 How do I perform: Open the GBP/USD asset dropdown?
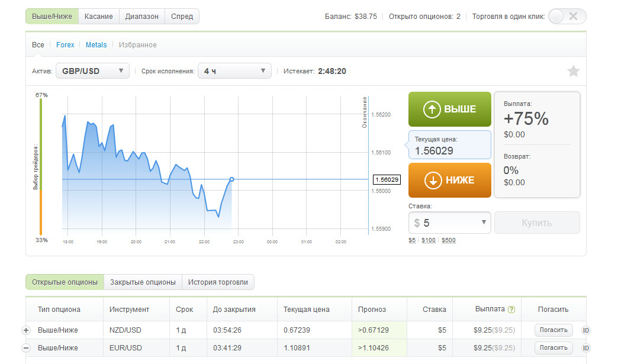click(x=92, y=71)
